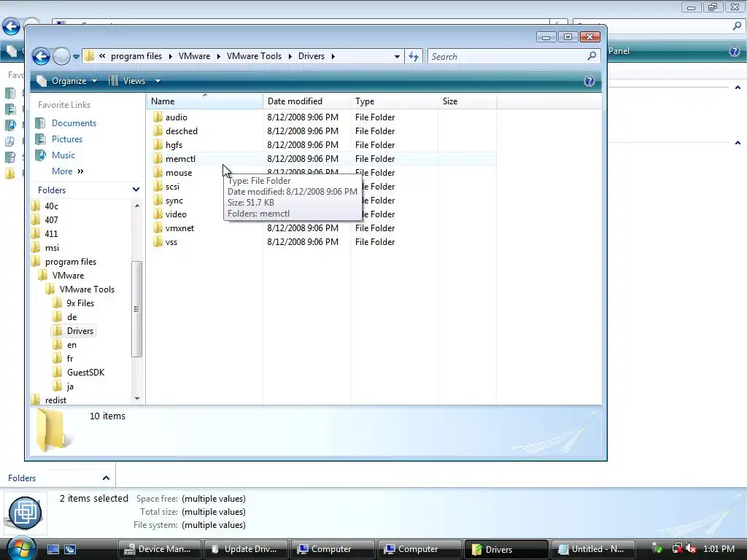This screenshot has height=560, width=747.
Task: Select the vss folder icon
Action: pyautogui.click(x=158, y=242)
